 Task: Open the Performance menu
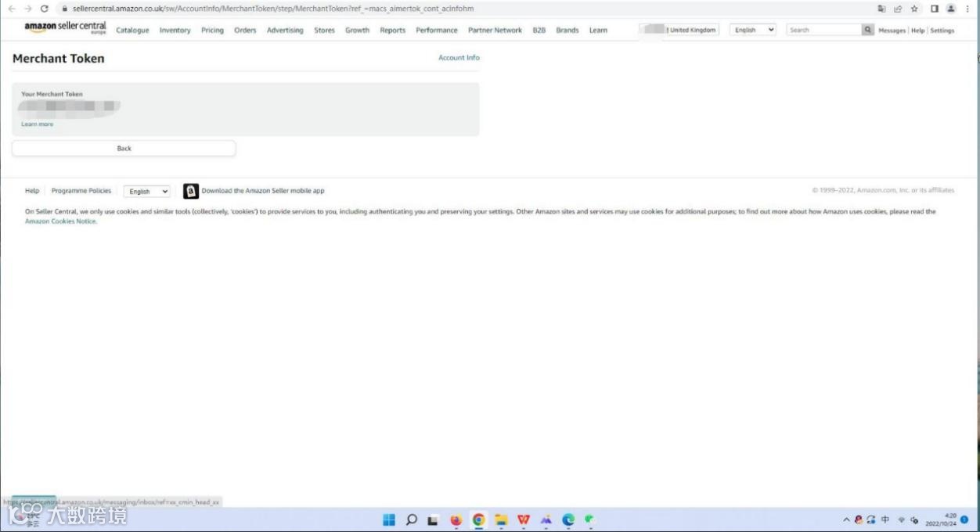click(x=437, y=31)
